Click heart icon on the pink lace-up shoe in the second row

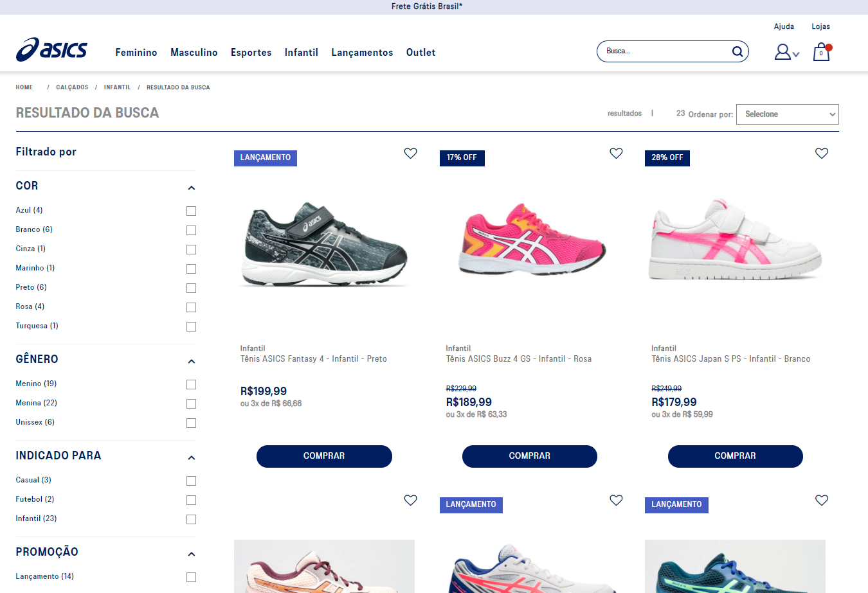point(410,500)
